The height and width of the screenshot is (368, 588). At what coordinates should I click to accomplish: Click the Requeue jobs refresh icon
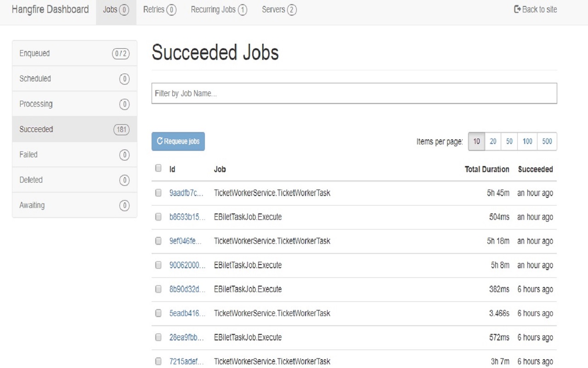click(x=160, y=142)
